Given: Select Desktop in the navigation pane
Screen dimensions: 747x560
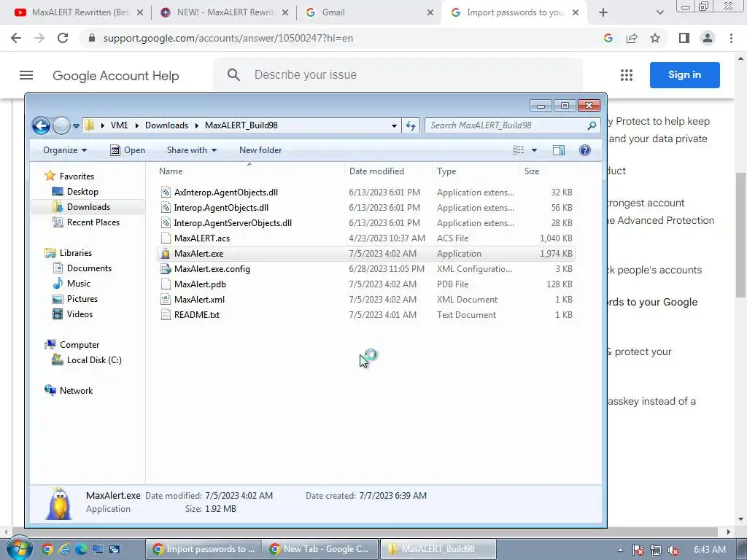Looking at the screenshot, I should (75, 192).
